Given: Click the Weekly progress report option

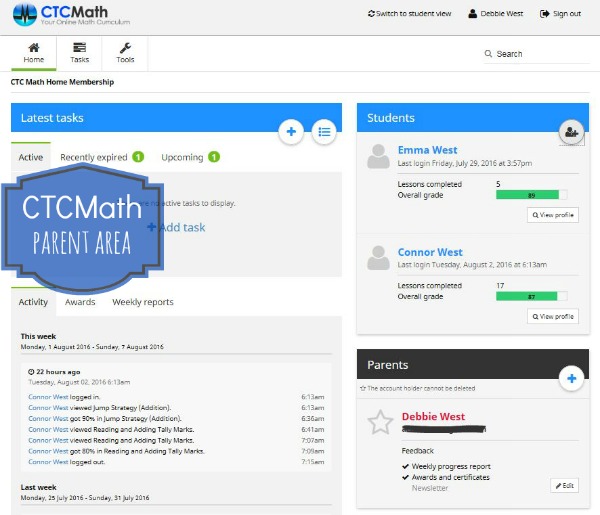Looking at the screenshot, I should tap(446, 466).
